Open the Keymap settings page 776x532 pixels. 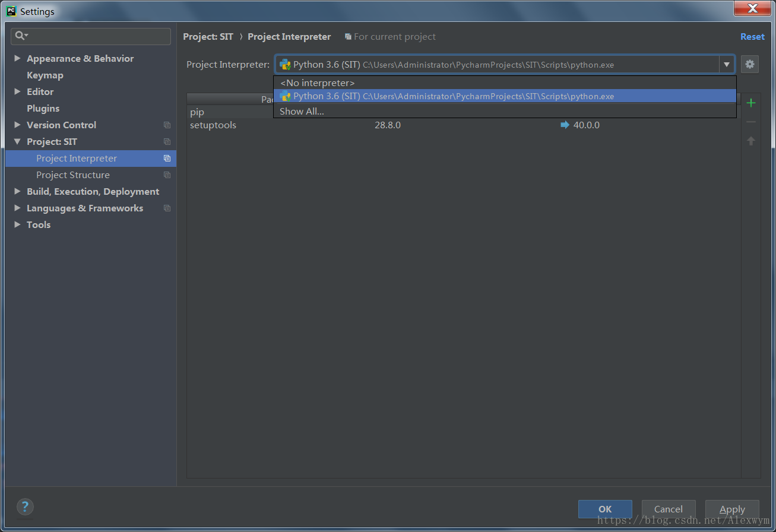tap(45, 75)
